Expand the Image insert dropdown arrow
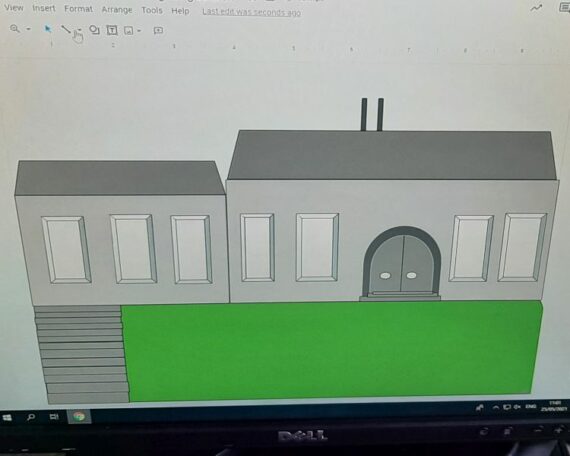Viewport: 570px width, 456px height. coord(139,31)
